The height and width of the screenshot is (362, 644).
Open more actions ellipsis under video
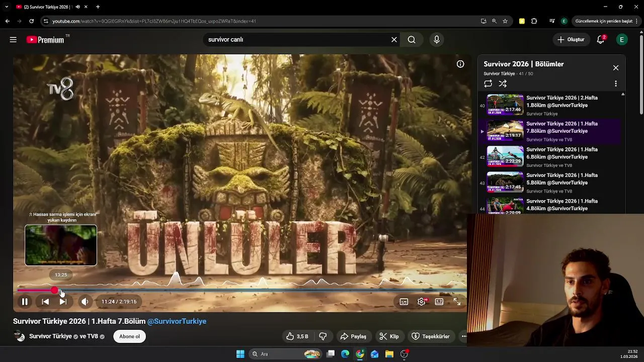pos(463,336)
